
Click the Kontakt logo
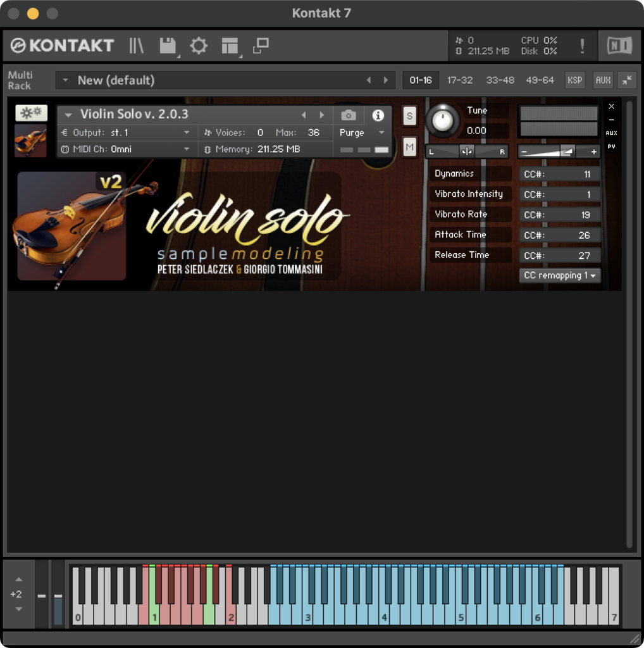point(62,46)
